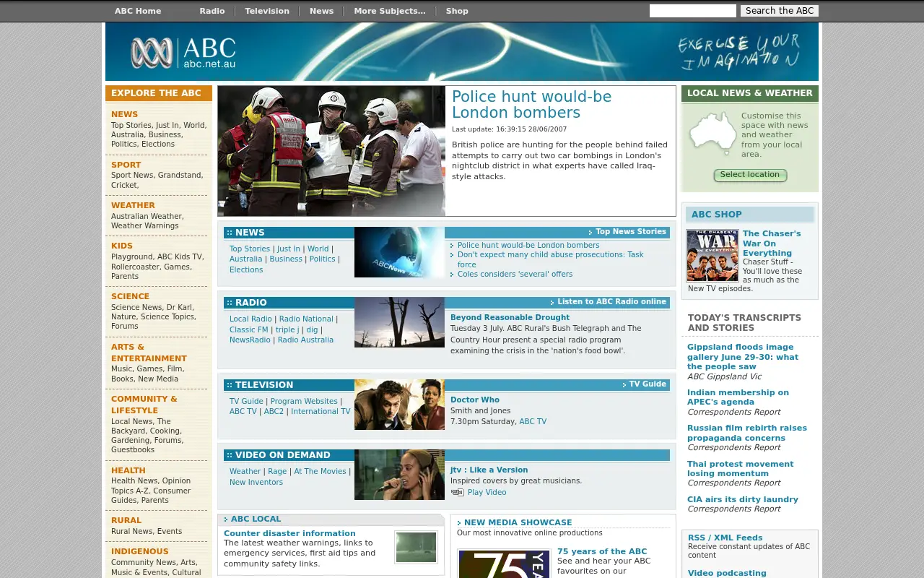
Task: Open the SCIENCE heading in the sidebar
Action: click(130, 297)
